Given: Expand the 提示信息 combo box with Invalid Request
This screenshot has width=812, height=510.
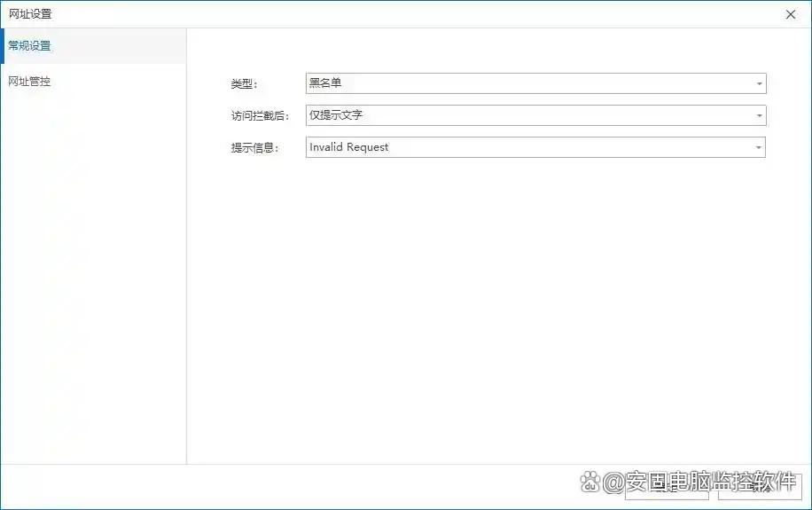Looking at the screenshot, I should pos(536,147).
